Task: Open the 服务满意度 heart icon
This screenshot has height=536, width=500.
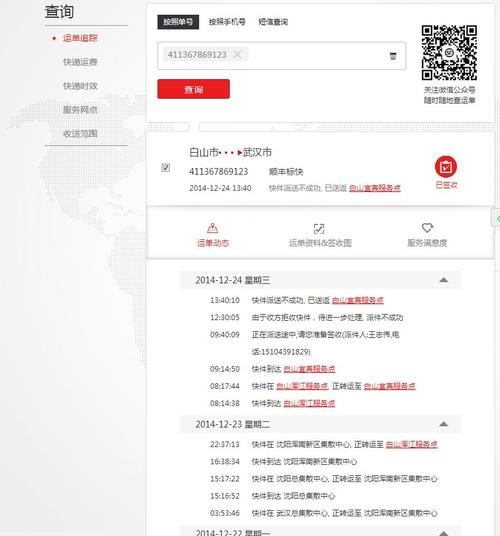Action: pos(427,228)
